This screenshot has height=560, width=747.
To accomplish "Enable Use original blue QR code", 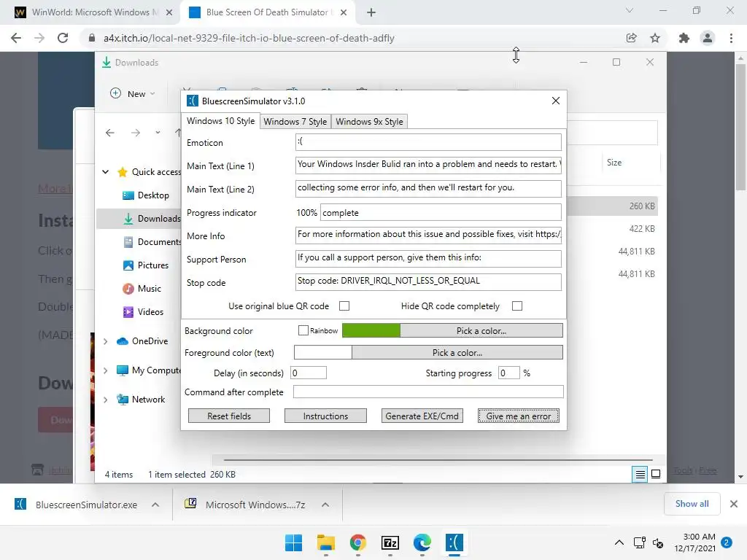I will click(x=344, y=306).
